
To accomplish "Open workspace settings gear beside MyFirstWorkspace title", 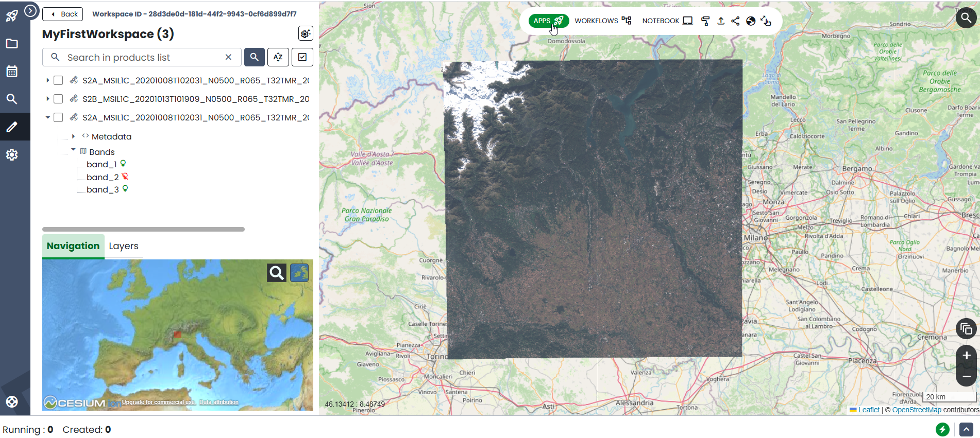I will 306,33.
